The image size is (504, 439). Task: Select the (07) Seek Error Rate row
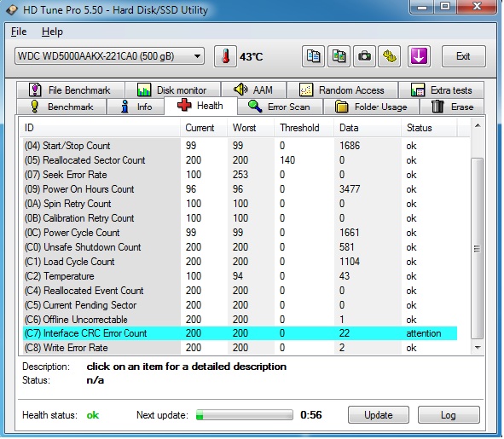click(240, 175)
